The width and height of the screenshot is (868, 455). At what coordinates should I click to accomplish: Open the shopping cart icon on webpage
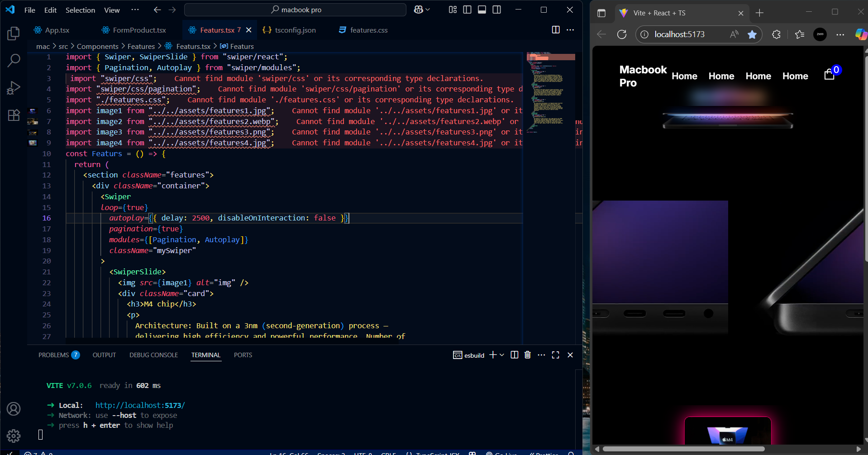coord(829,74)
